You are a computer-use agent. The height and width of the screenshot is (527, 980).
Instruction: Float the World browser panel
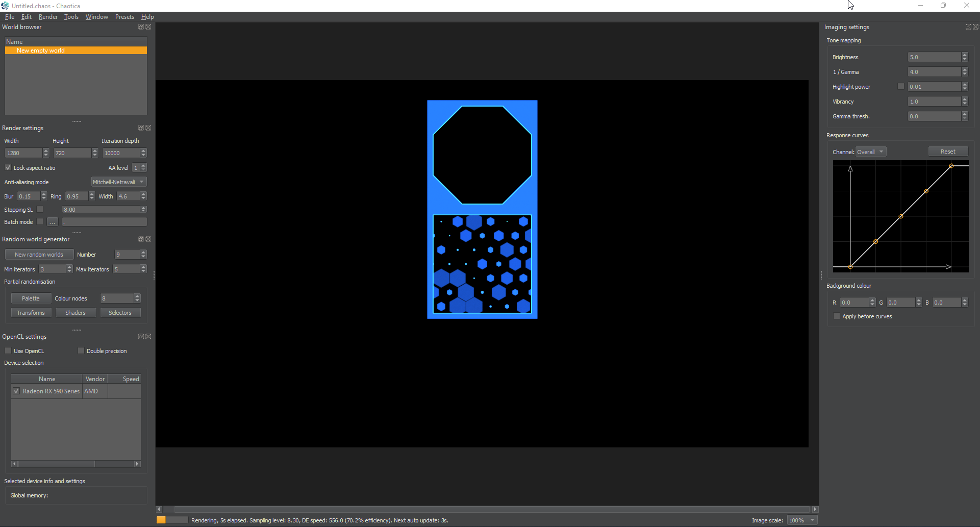point(141,27)
